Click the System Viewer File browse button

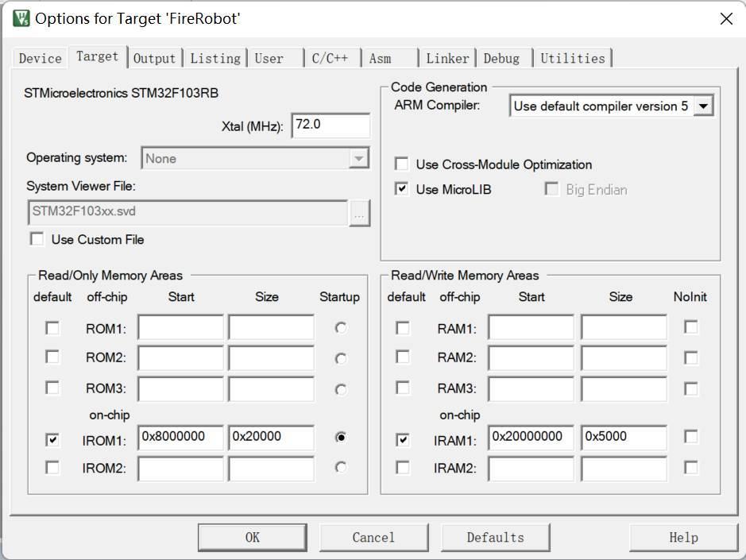359,213
